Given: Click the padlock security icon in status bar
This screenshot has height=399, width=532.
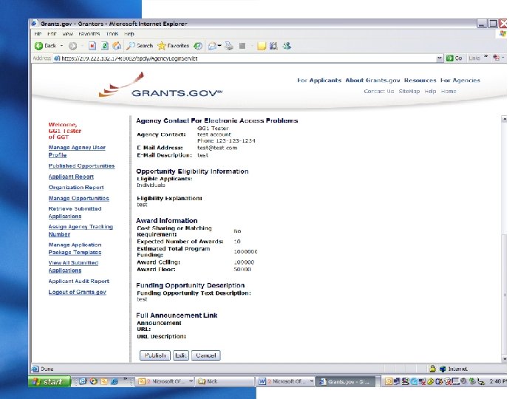Looking at the screenshot, I should pyautogui.click(x=432, y=369).
